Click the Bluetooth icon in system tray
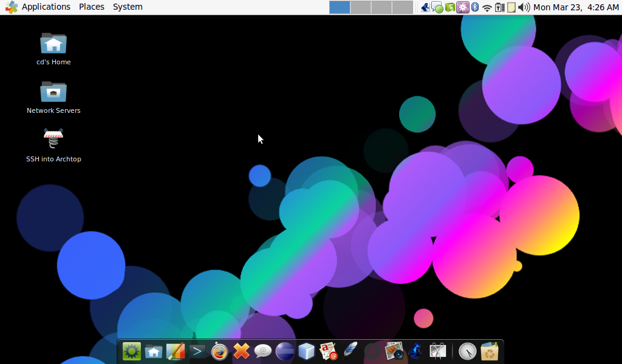This screenshot has width=622, height=364. pos(475,7)
